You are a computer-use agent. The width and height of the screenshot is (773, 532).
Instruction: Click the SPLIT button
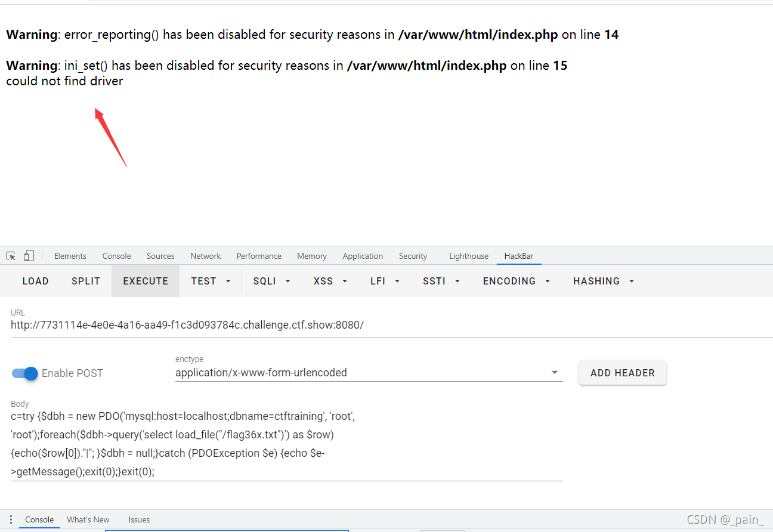86,281
